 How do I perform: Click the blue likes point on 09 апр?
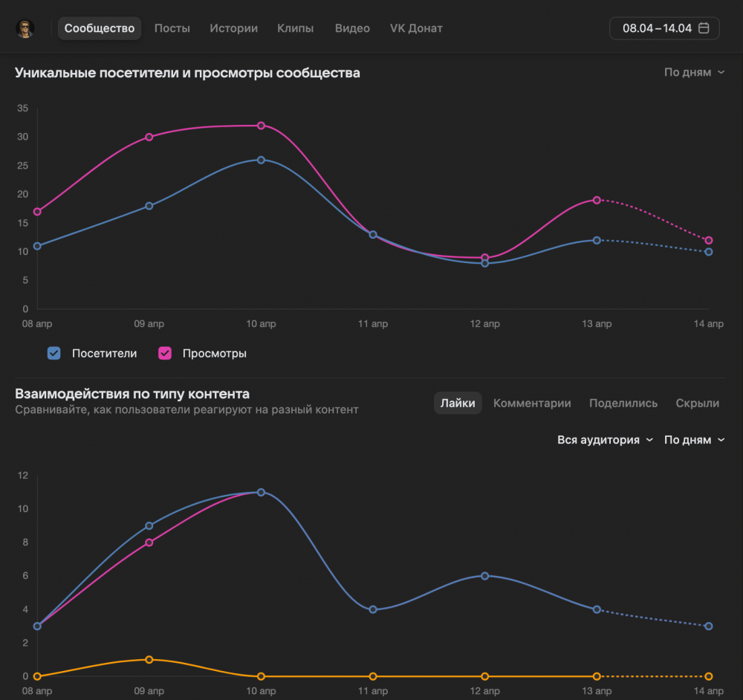(x=149, y=526)
